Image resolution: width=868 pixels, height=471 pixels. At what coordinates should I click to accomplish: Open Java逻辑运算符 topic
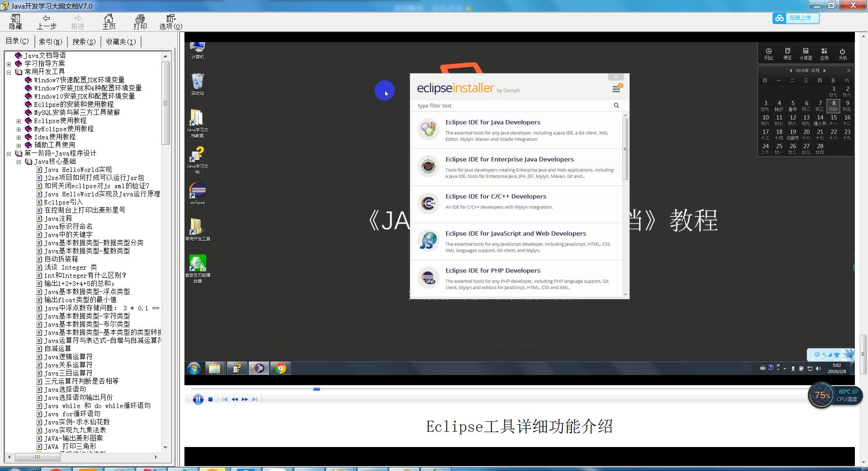coord(68,357)
